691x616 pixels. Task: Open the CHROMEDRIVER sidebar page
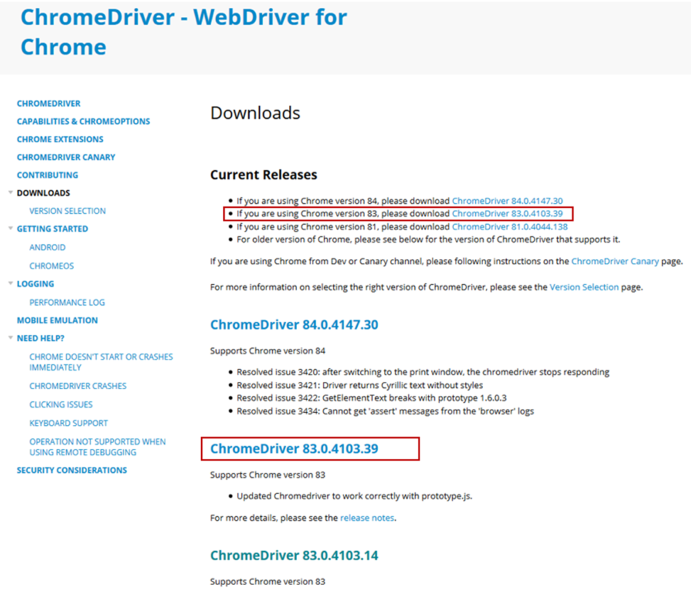click(49, 103)
